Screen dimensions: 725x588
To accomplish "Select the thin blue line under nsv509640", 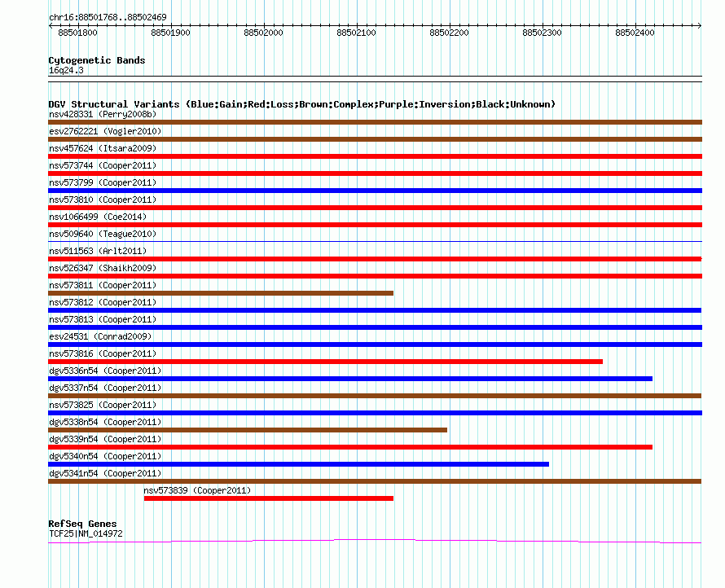I will point(375,241).
